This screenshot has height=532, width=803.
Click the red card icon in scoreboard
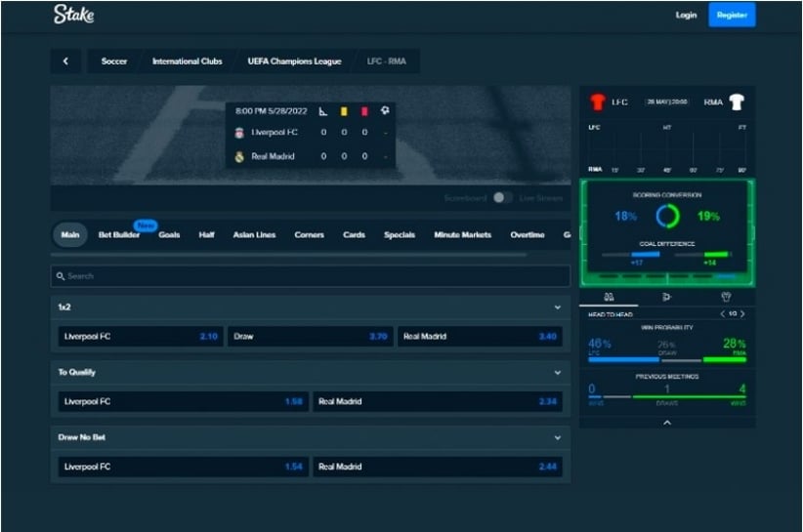pos(364,111)
